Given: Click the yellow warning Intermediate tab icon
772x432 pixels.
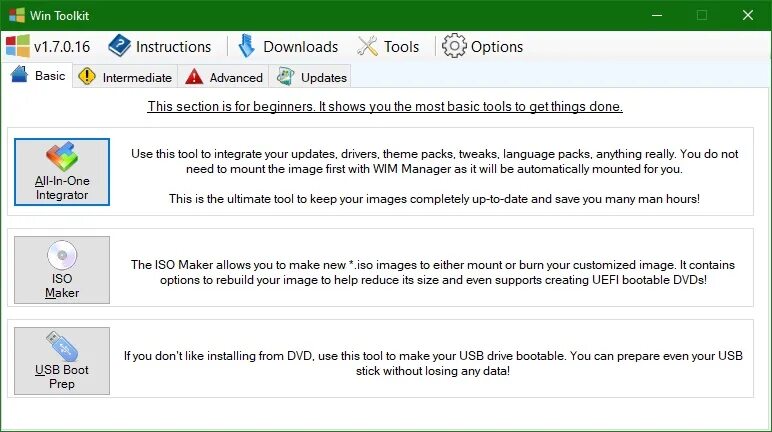Looking at the screenshot, I should 87,76.
